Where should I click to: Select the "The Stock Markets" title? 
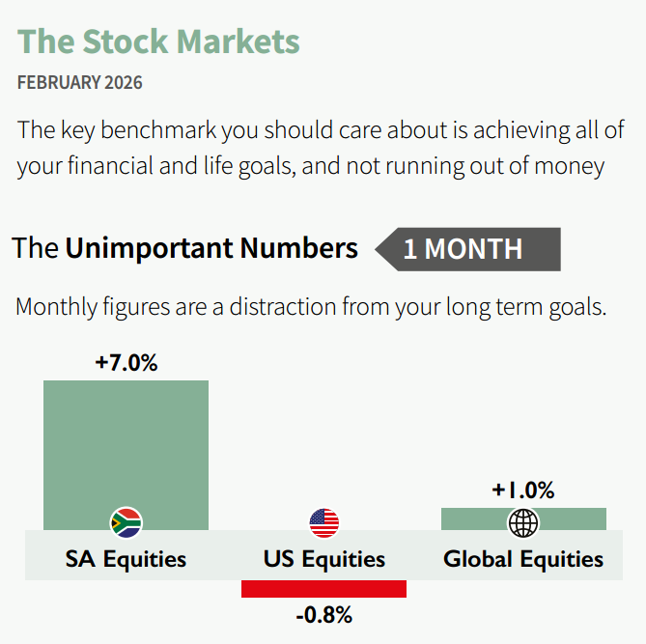(x=158, y=42)
